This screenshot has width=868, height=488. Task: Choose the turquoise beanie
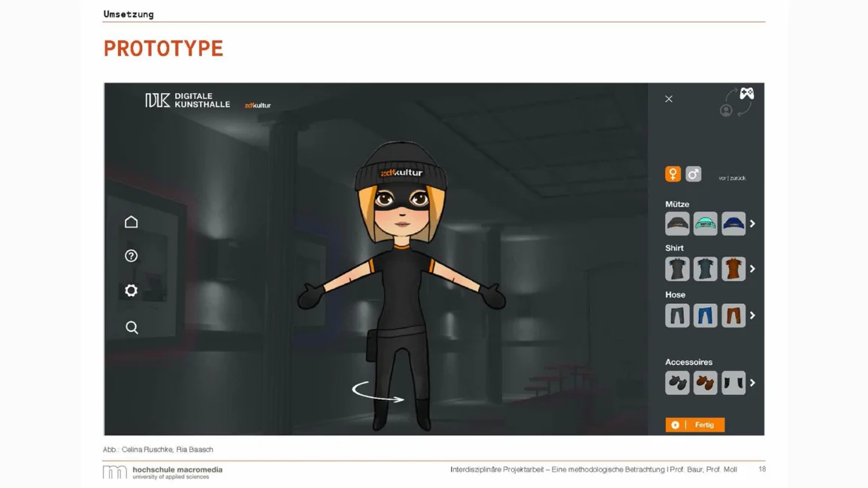coord(705,224)
